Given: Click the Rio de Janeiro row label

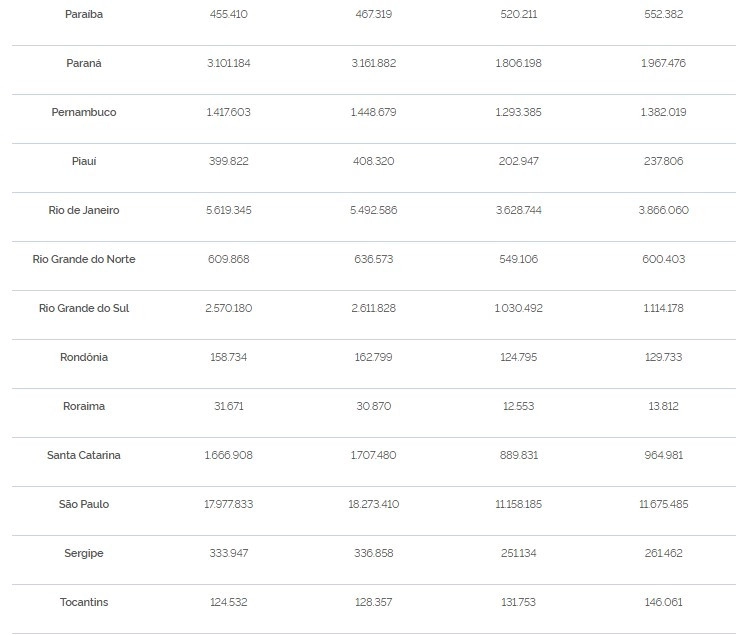Looking at the screenshot, I should [84, 210].
